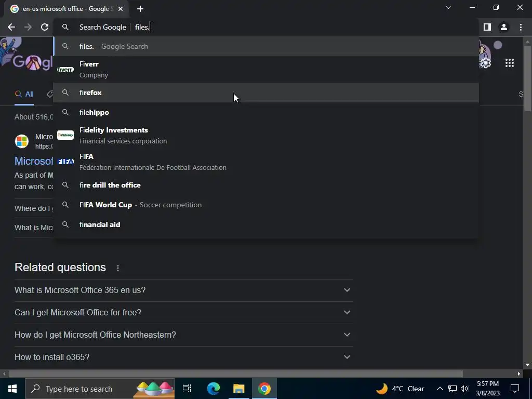The height and width of the screenshot is (399, 532).
Task: Open the notification center icon
Action: 515,389
